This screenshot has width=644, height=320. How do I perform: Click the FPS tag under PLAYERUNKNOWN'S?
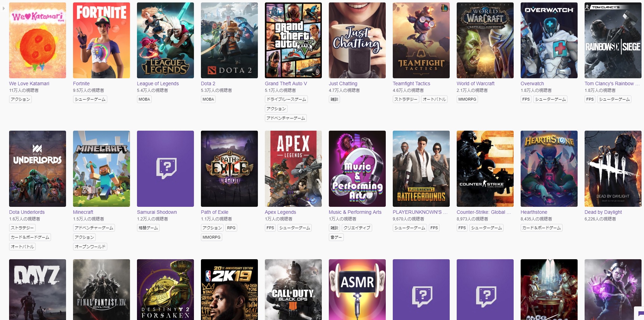point(434,228)
